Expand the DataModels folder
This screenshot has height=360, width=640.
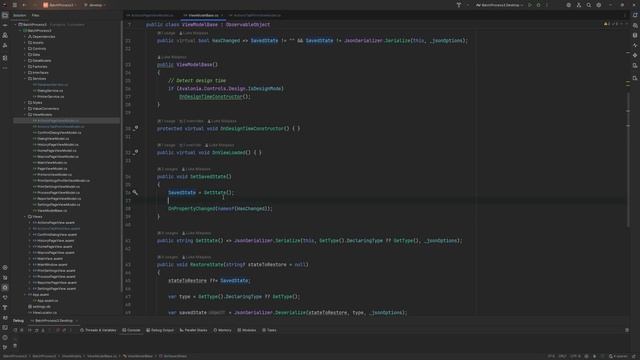pos(25,60)
